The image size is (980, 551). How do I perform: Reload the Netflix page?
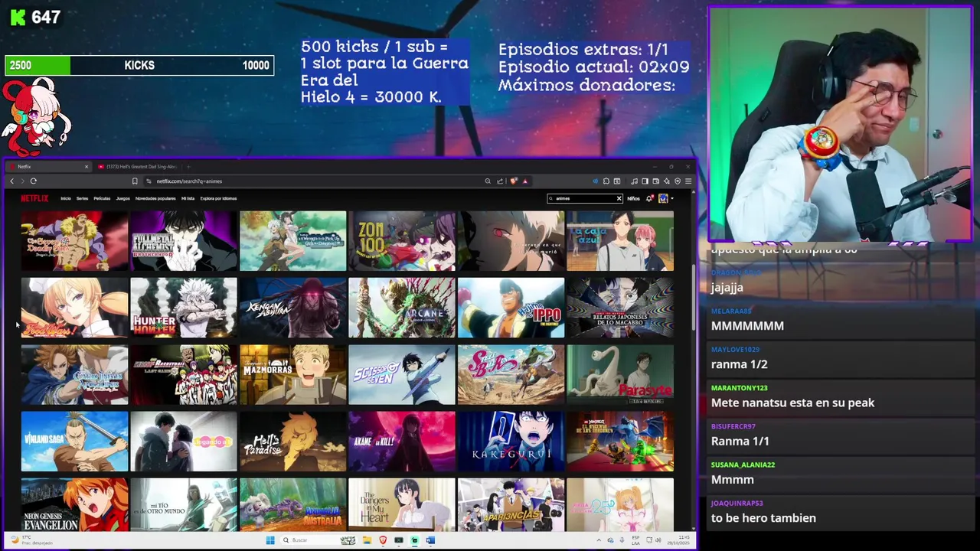[x=33, y=181]
